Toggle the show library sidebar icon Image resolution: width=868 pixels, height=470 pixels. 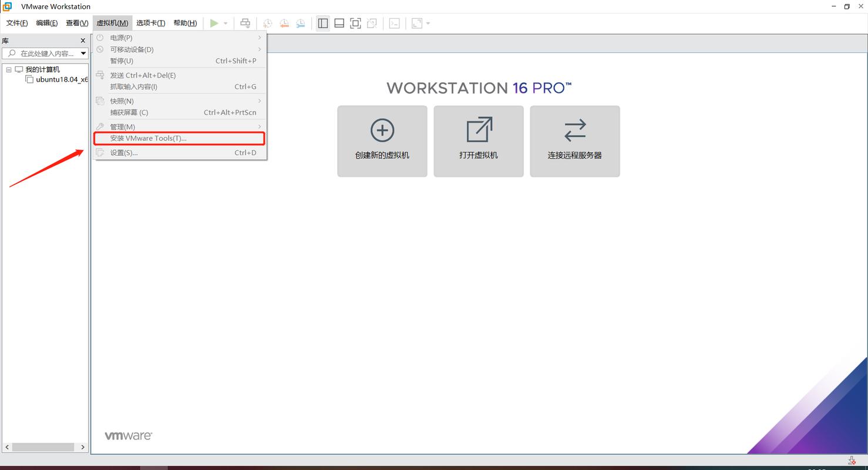[x=323, y=23]
